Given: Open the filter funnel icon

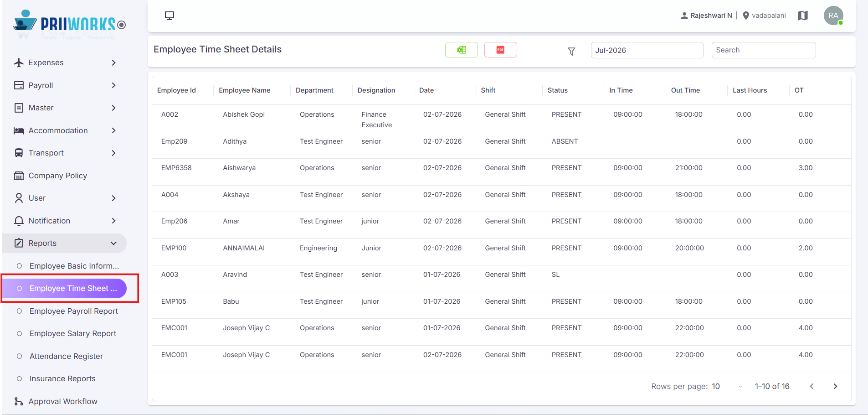Looking at the screenshot, I should (571, 52).
